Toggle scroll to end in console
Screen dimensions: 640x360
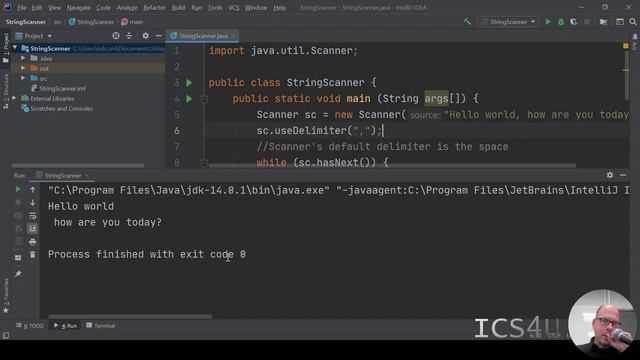coord(33,229)
